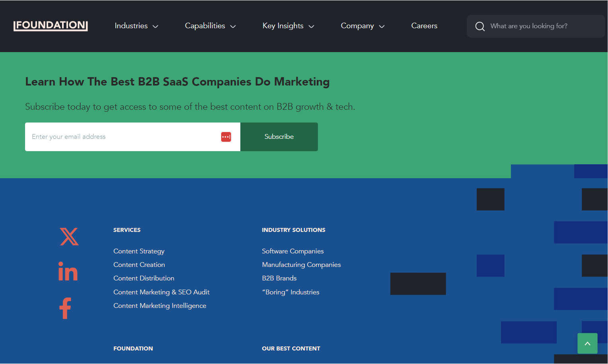608x364 pixels.
Task: Click the Foundation logo in header
Action: (51, 26)
